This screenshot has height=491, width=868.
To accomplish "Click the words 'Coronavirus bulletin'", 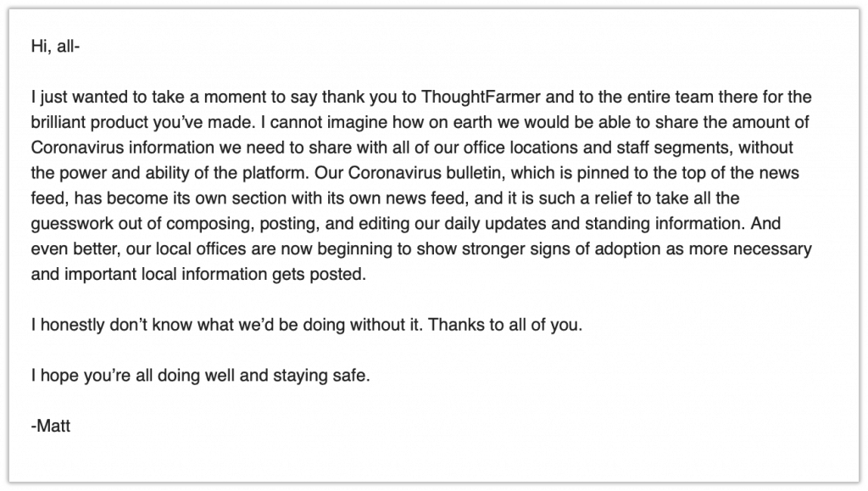I will point(426,173).
